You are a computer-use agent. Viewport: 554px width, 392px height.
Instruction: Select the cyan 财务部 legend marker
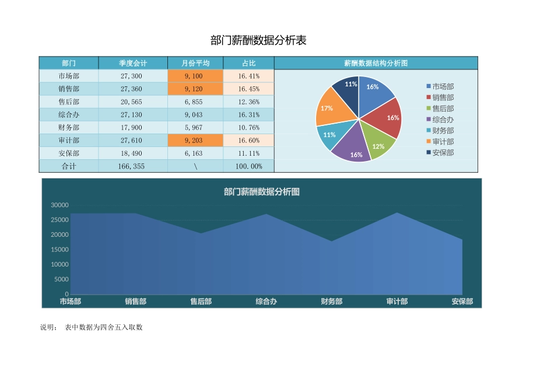[x=427, y=130]
